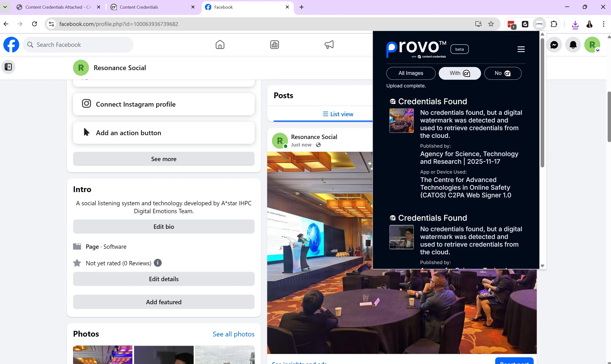Open the Provo hamburger menu
The image size is (611, 364).
521,49
